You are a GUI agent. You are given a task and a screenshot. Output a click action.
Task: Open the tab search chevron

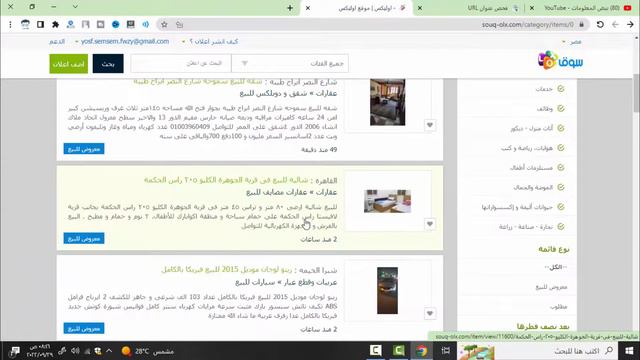(x=75, y=7)
